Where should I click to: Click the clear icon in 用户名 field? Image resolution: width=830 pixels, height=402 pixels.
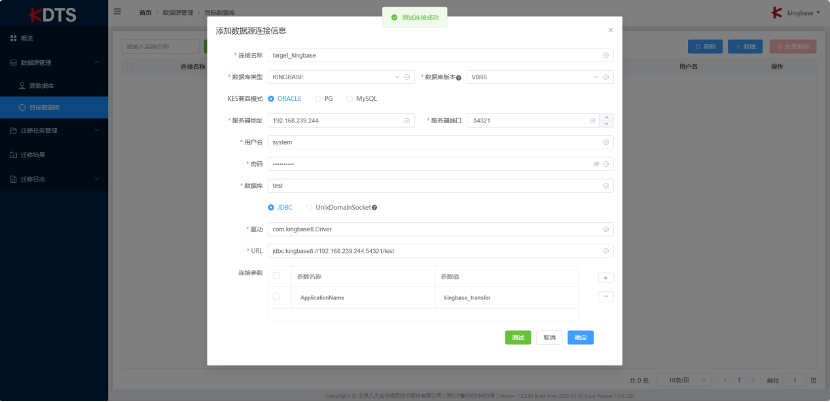point(606,142)
